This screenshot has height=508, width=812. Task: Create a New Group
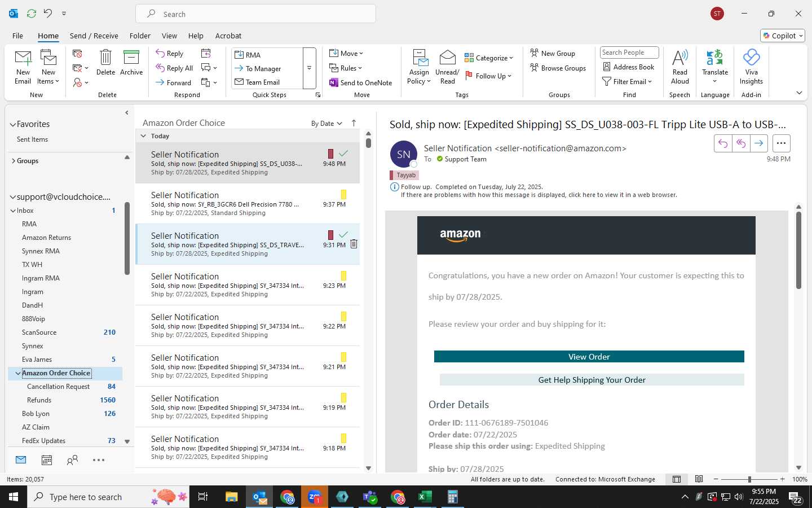553,53
